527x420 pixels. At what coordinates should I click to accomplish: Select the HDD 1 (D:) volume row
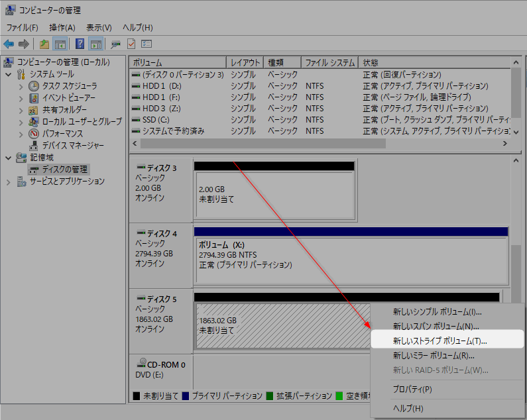pos(320,86)
